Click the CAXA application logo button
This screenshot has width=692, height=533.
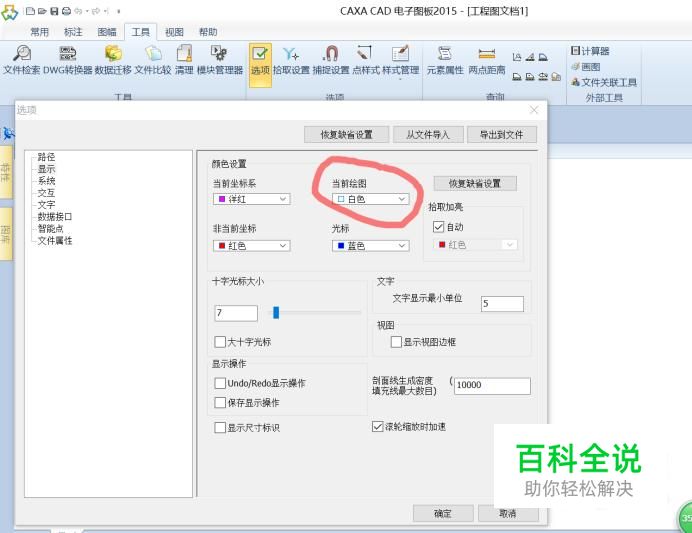point(9,12)
